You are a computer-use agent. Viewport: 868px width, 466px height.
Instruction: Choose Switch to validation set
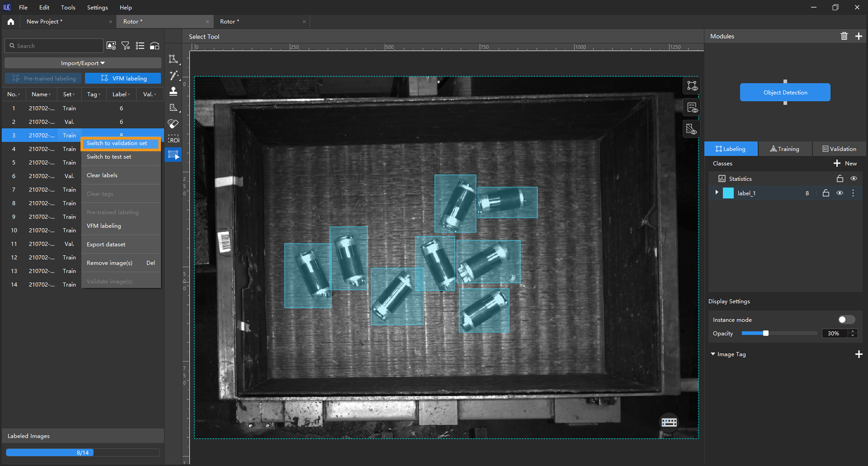[120, 143]
